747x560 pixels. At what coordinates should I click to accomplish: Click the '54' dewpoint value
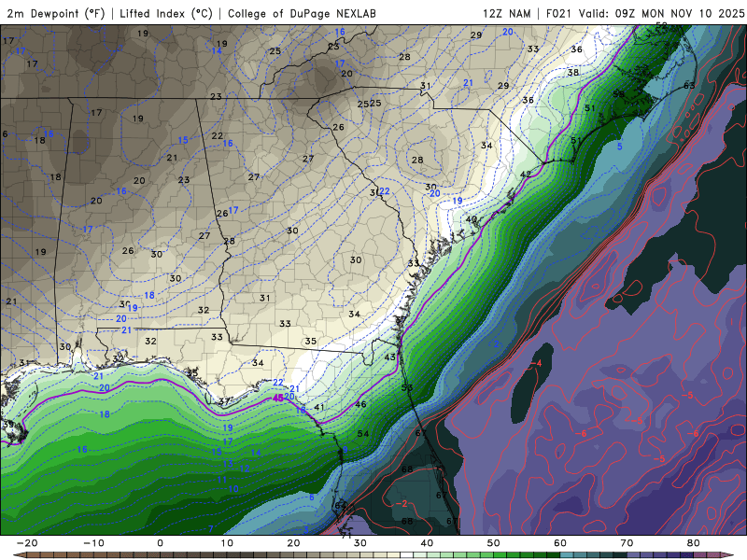tap(363, 433)
